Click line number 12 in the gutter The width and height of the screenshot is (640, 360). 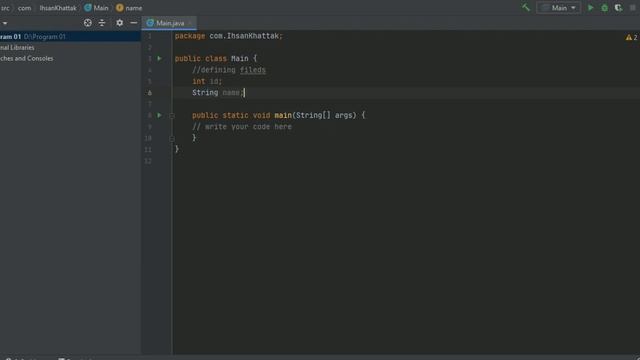pos(148,161)
